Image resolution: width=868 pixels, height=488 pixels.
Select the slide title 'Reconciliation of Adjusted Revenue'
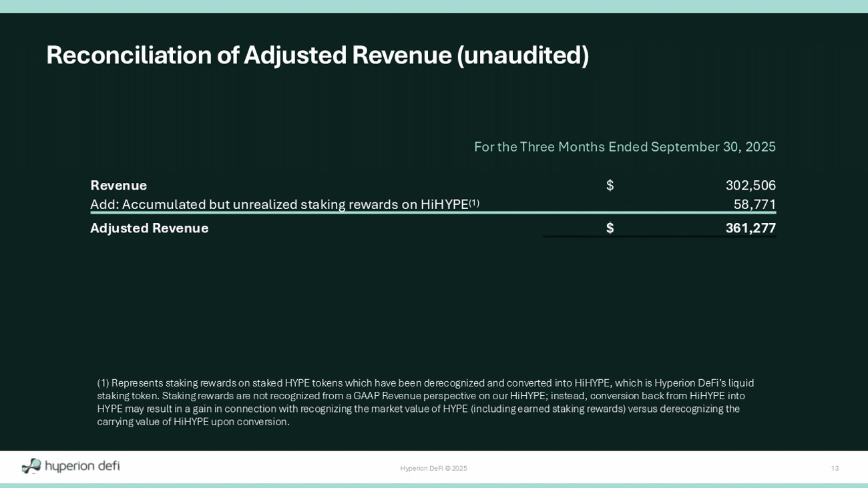point(317,55)
